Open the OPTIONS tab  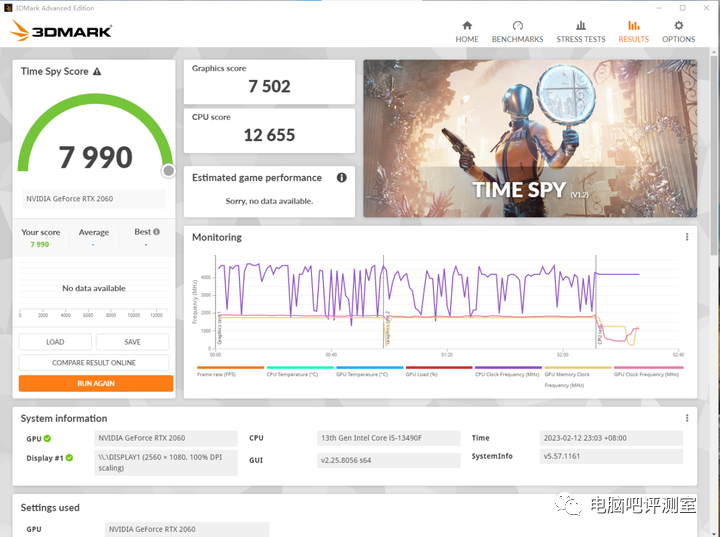(x=678, y=32)
